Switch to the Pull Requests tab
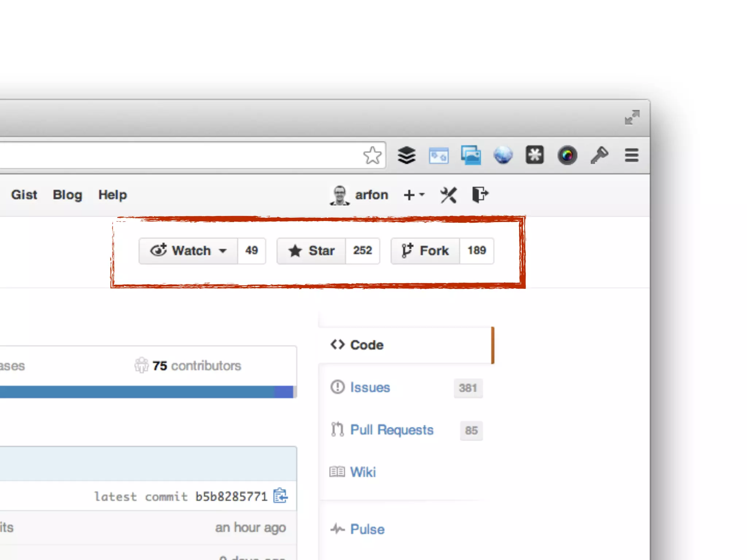Viewport: 747px width, 560px height. 391,430
